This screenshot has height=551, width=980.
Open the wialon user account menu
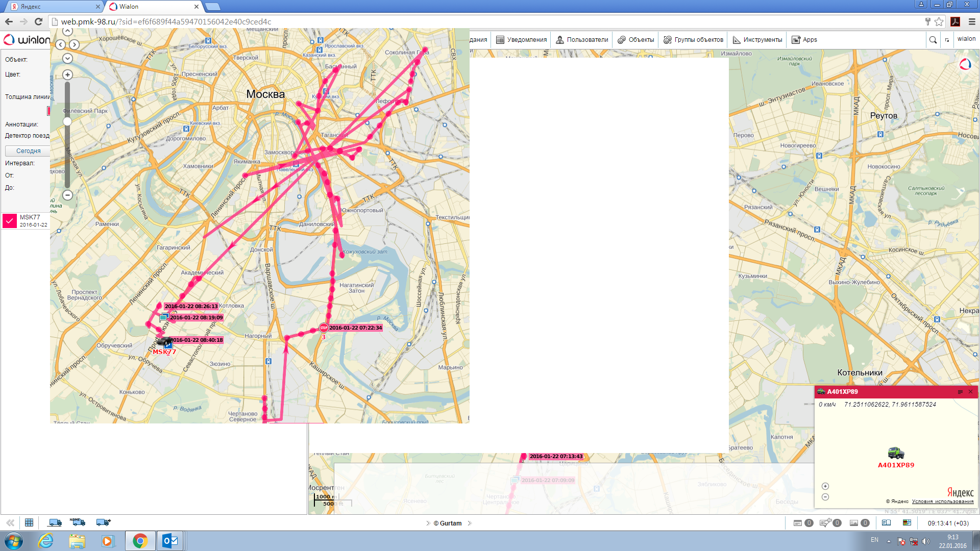[x=966, y=39]
